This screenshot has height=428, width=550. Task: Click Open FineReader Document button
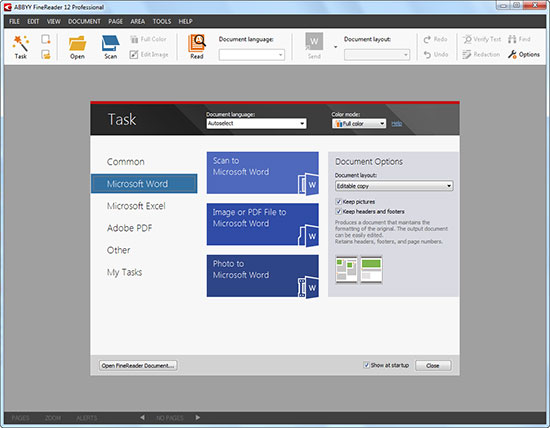tap(138, 366)
